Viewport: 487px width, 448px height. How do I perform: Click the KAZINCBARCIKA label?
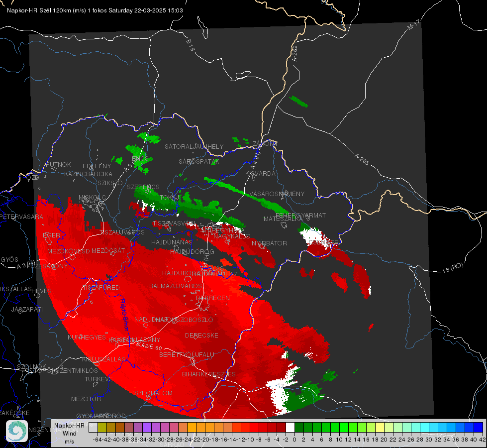click(88, 174)
